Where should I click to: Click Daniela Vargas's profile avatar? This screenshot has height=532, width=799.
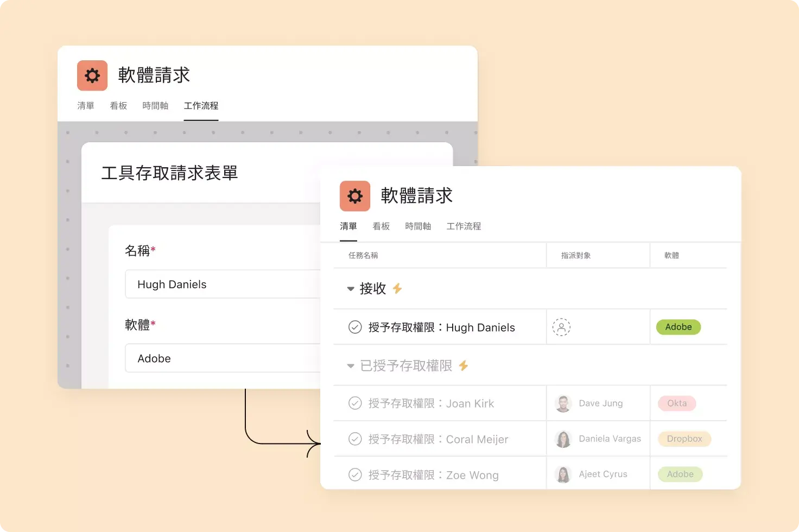coord(563,439)
